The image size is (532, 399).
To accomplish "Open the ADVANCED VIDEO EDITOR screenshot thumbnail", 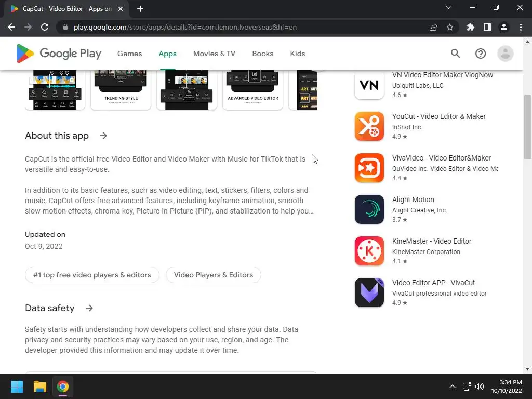I will pyautogui.click(x=253, y=90).
